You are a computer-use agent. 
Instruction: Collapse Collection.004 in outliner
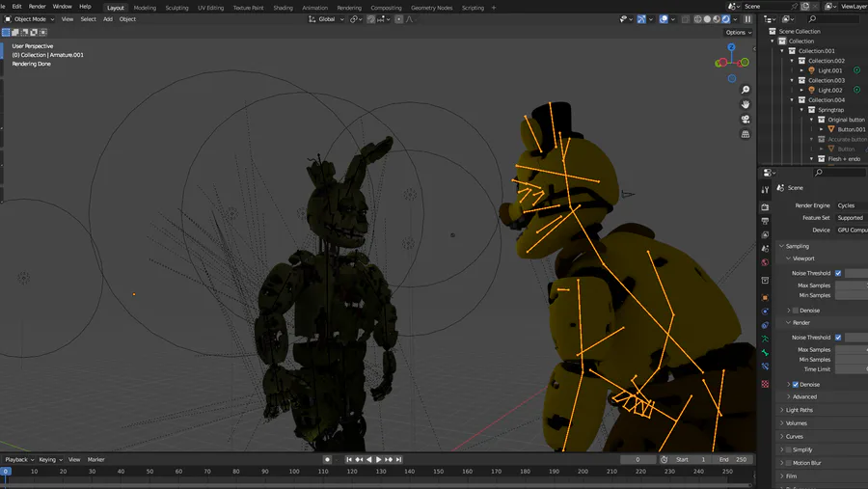[x=792, y=100]
